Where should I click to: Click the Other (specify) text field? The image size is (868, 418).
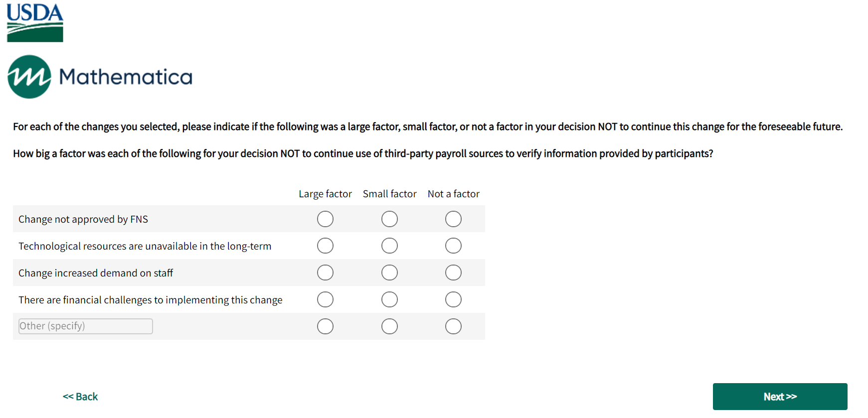pos(85,326)
